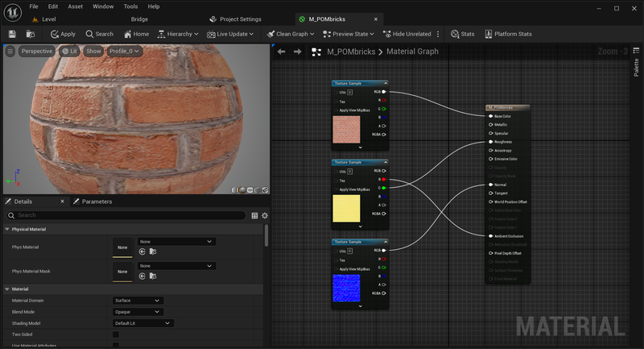Use selected asset for Phys Material

142,251
